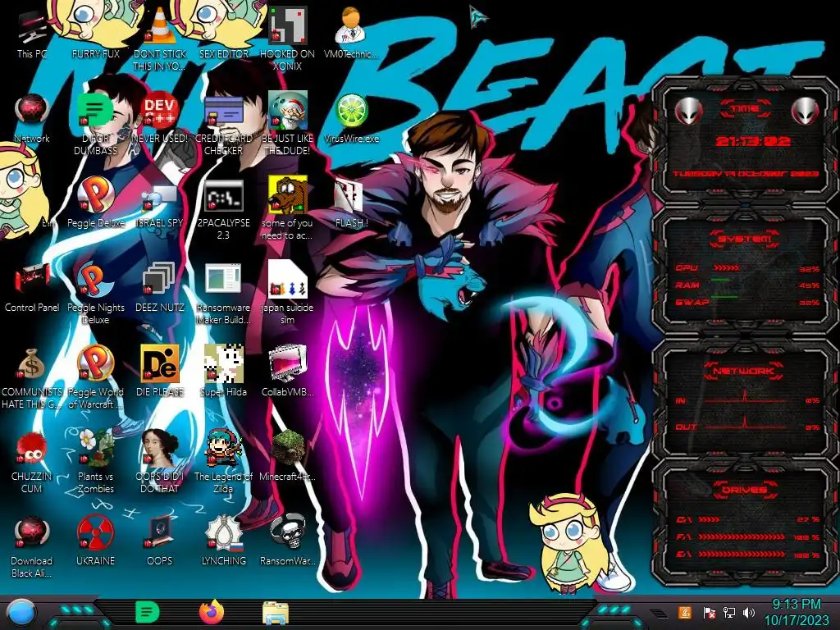Image resolution: width=840 pixels, height=630 pixels.
Task: Open the DIE PLEASE De icon
Action: tap(159, 363)
